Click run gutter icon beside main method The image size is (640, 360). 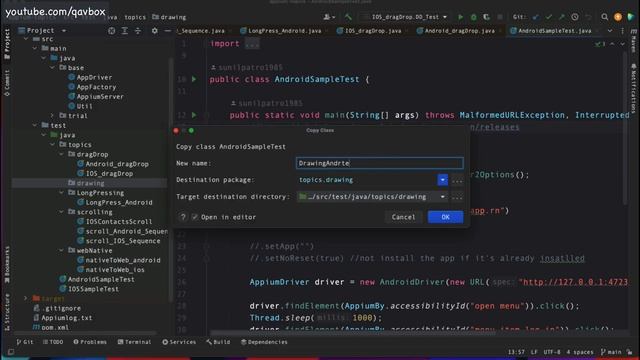(x=194, y=115)
